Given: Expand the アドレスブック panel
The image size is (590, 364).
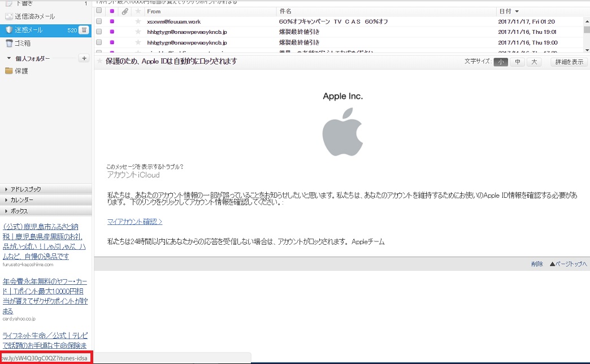Looking at the screenshot, I should [x=25, y=189].
